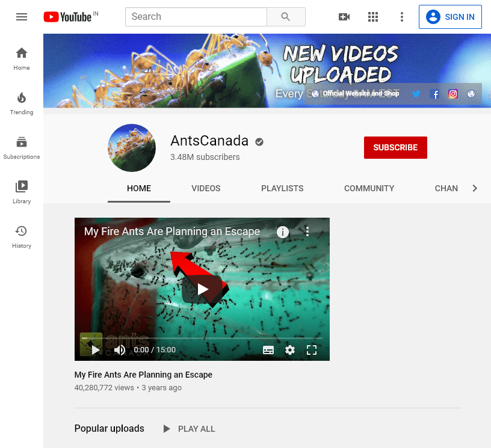This screenshot has height=448, width=491.
Task: Go to Home in the sidebar
Action: (x=22, y=59)
